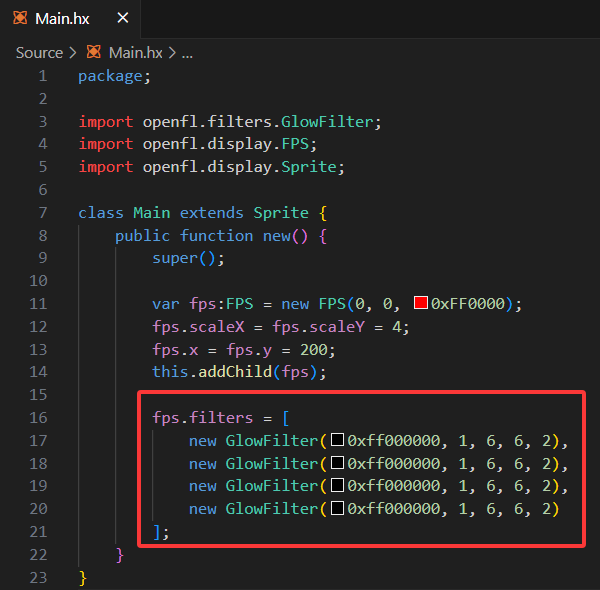
Task: Click line number 16 in gutter
Action: point(38,417)
